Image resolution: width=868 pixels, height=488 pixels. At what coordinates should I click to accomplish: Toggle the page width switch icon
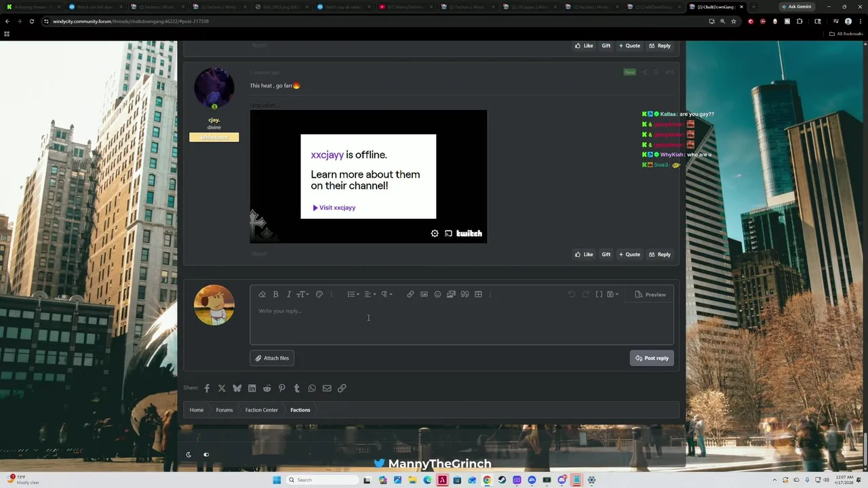coord(206,455)
